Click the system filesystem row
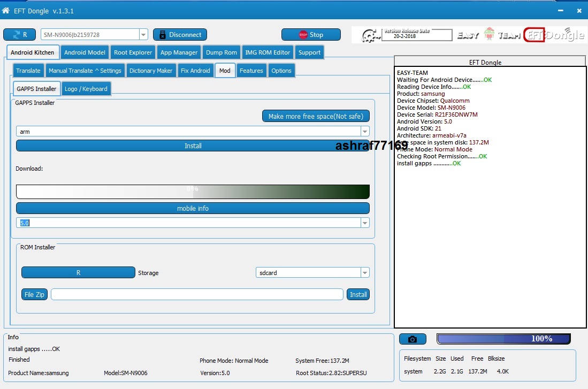 [x=456, y=371]
